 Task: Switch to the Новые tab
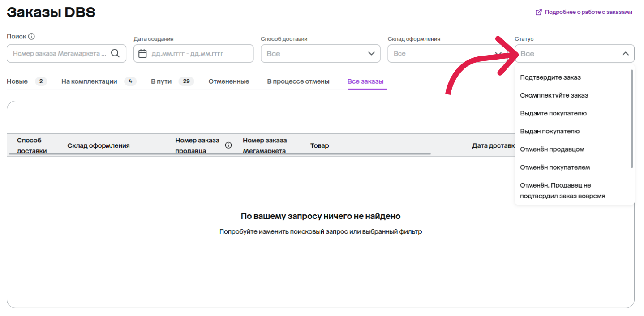[x=17, y=81]
